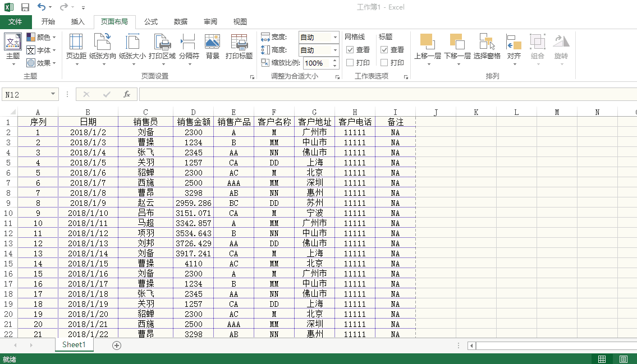This screenshot has width=637, height=364.
Task: Uncheck Headings View (查看) checkbox
Action: click(384, 49)
